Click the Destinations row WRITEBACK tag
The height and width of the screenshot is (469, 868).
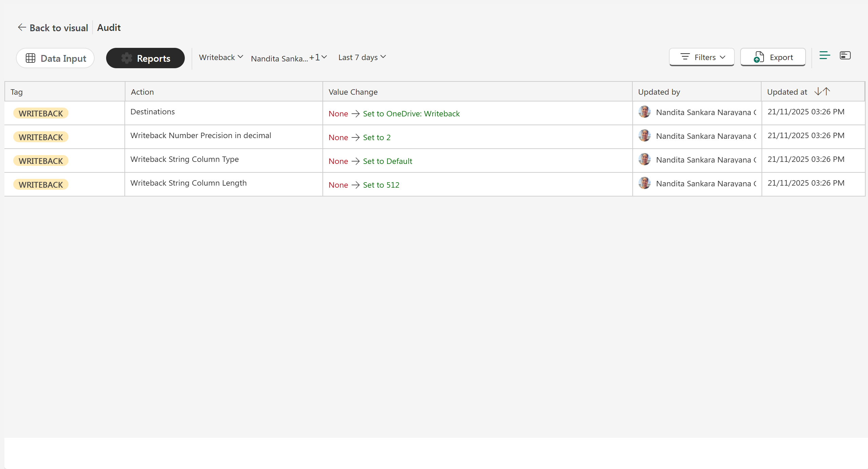[41, 113]
